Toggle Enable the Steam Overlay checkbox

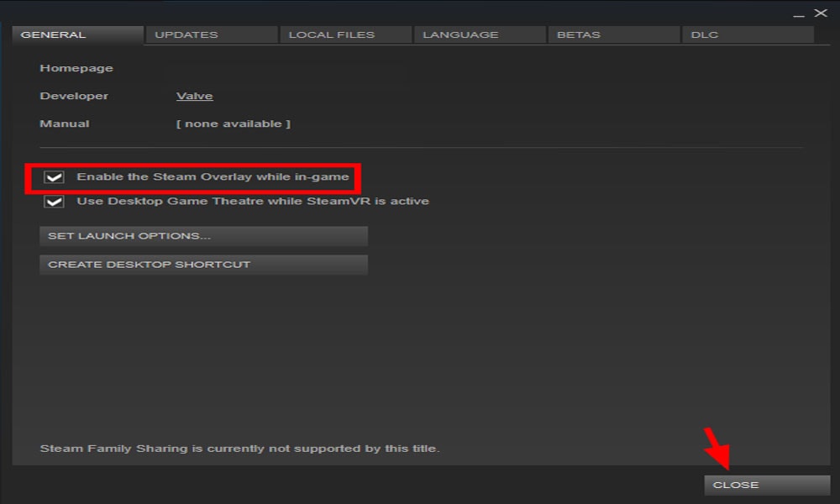click(x=54, y=176)
